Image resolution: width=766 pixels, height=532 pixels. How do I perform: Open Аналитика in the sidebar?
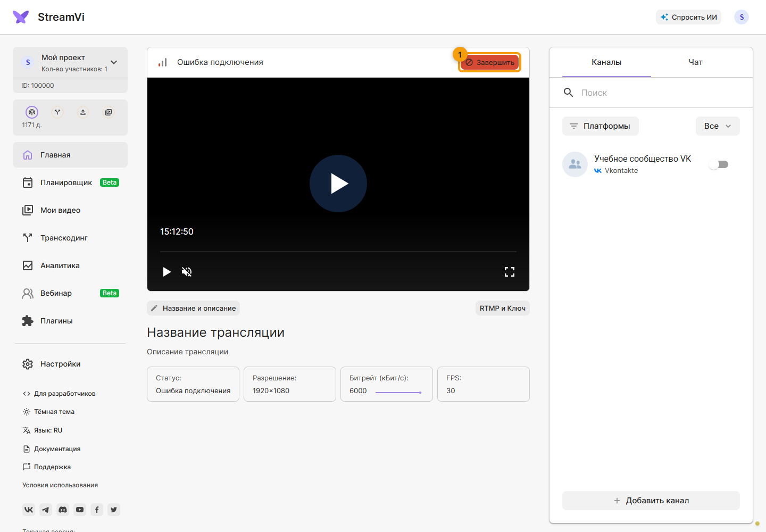[x=70, y=265]
